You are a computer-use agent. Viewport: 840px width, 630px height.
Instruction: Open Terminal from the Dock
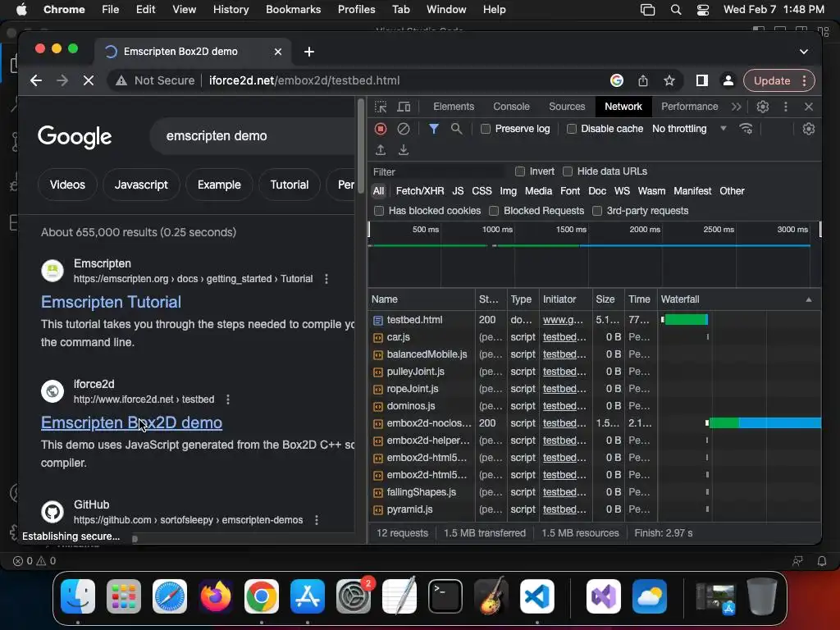445,596
